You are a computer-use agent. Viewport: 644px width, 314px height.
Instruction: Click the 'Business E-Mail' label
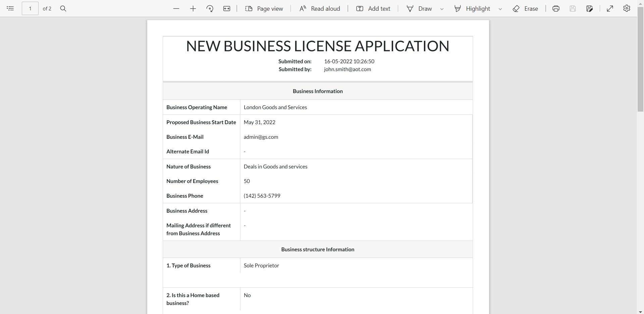click(185, 137)
